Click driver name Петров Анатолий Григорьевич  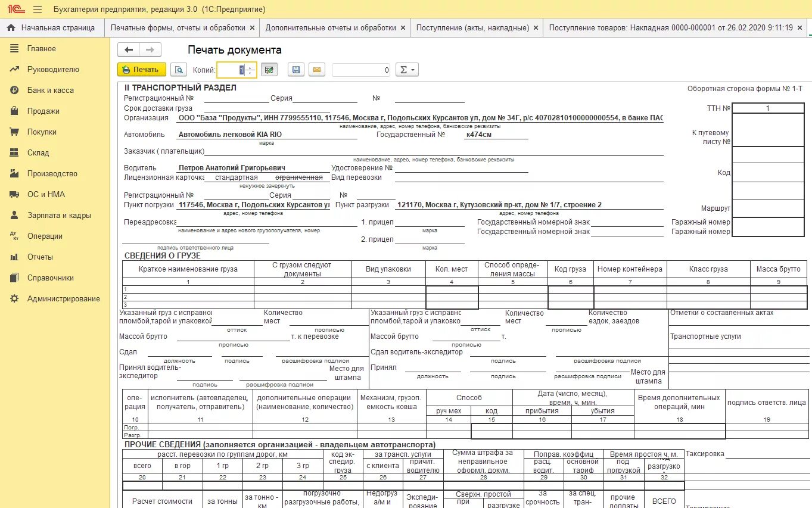[x=232, y=168]
